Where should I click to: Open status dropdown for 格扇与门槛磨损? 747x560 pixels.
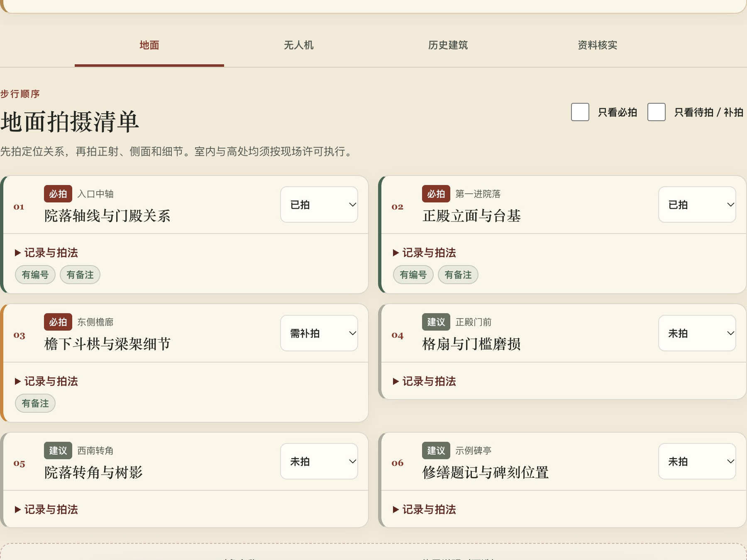[x=697, y=333]
